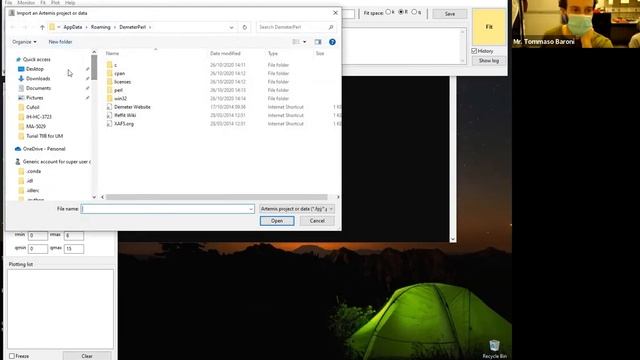Click the Show log button

pyautogui.click(x=489, y=61)
